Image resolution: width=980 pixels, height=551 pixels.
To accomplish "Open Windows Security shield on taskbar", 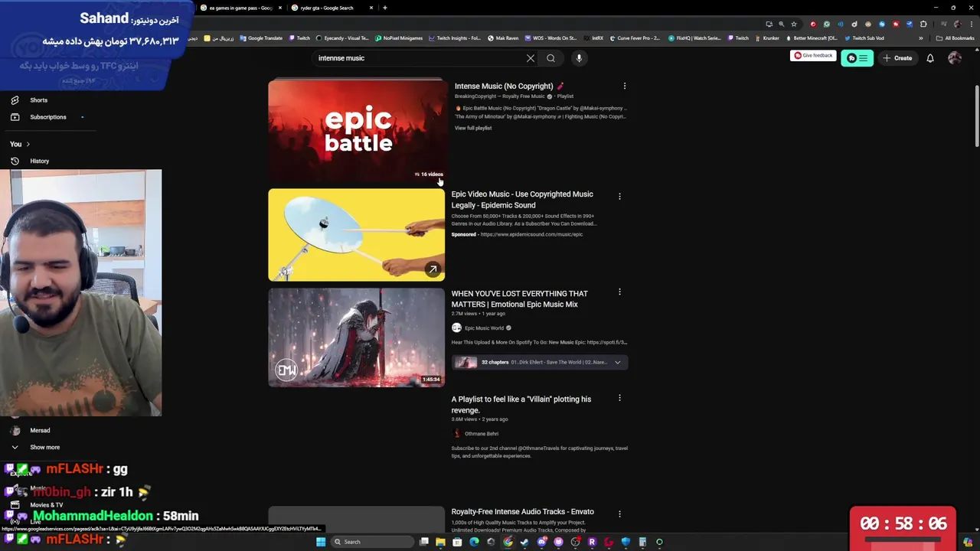I will pyautogui.click(x=626, y=542).
